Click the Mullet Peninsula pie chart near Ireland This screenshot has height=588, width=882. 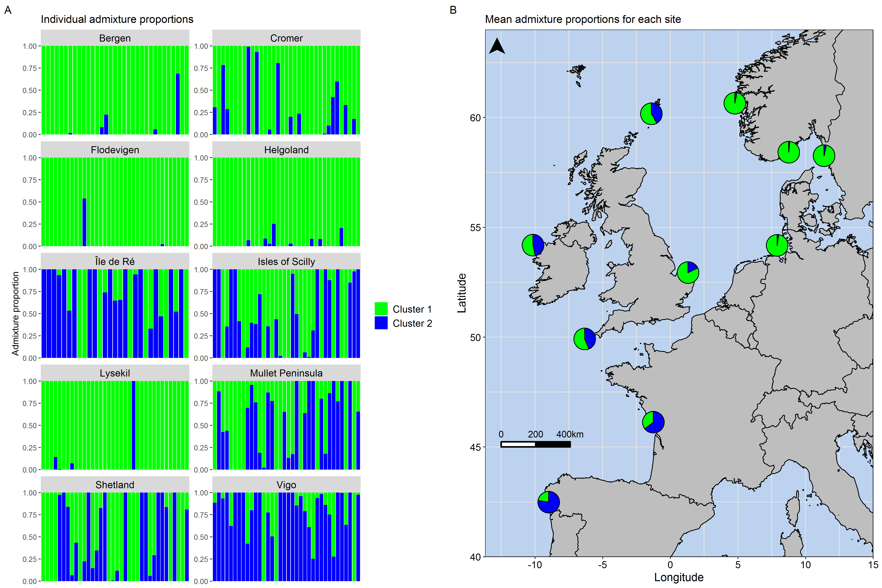[533, 245]
